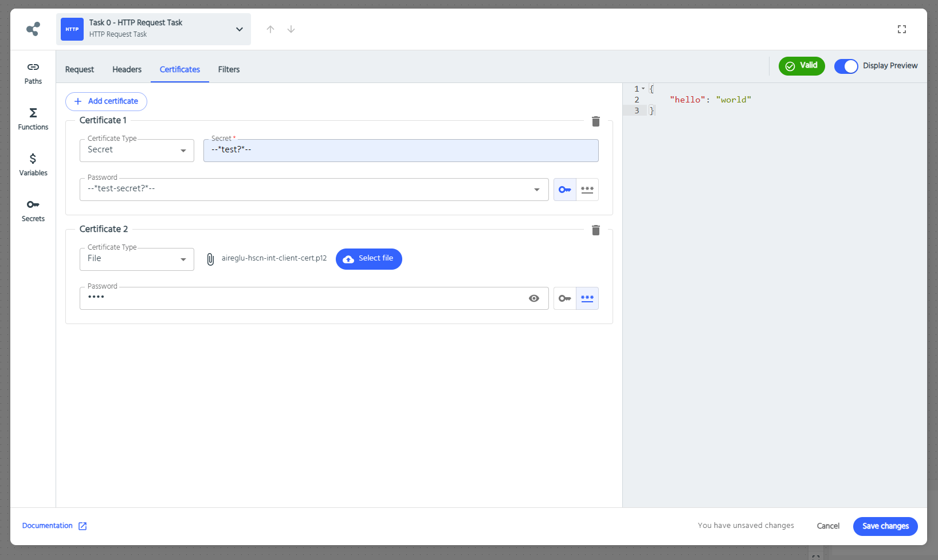The width and height of the screenshot is (938, 560).
Task: Open the Documentation link
Action: [x=48, y=526]
